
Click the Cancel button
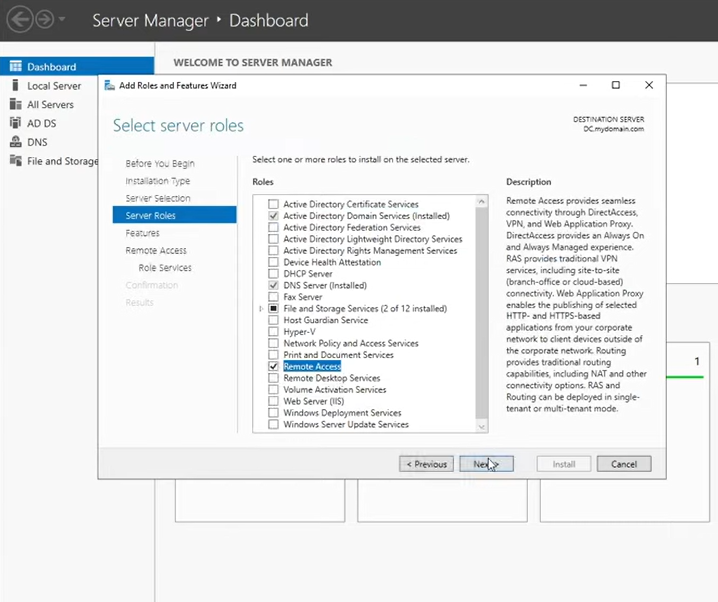coord(624,464)
